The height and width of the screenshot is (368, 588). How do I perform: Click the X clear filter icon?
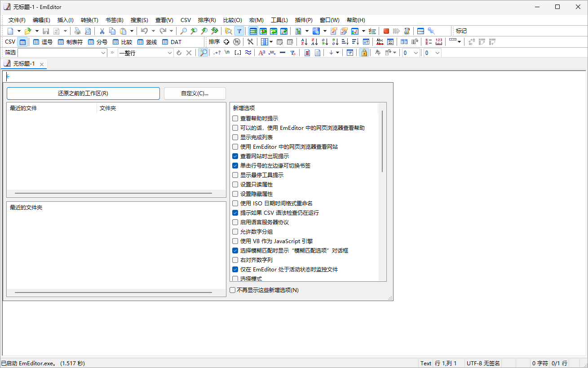[x=189, y=53]
